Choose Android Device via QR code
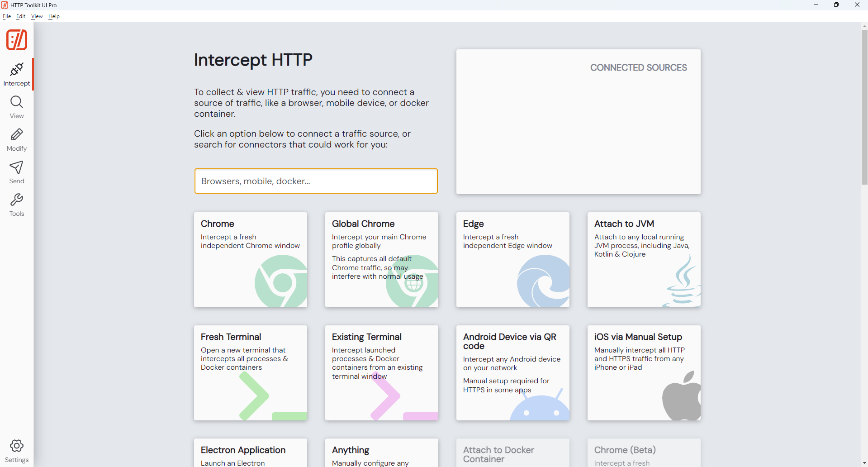868x467 pixels. (x=513, y=373)
